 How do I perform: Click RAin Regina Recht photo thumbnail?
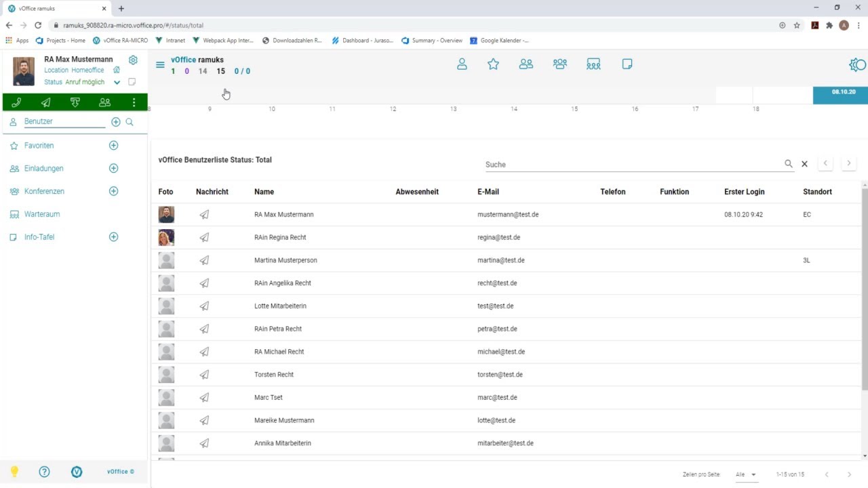[166, 237]
